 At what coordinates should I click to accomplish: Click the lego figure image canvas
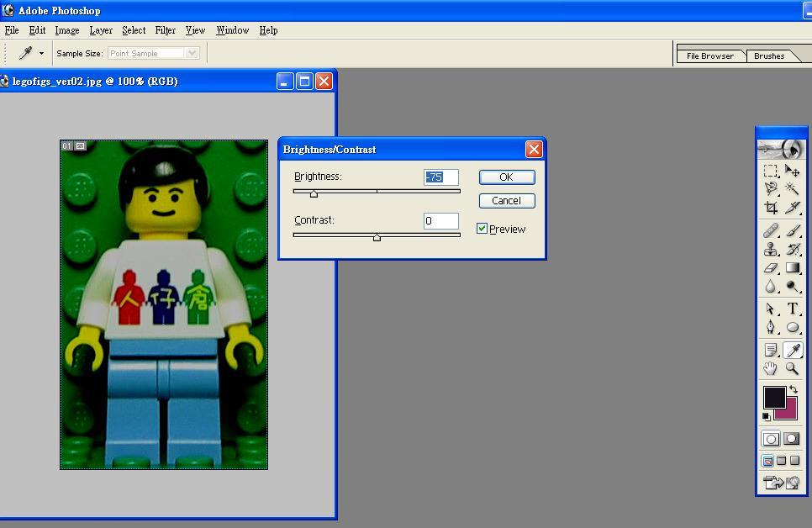tap(164, 304)
